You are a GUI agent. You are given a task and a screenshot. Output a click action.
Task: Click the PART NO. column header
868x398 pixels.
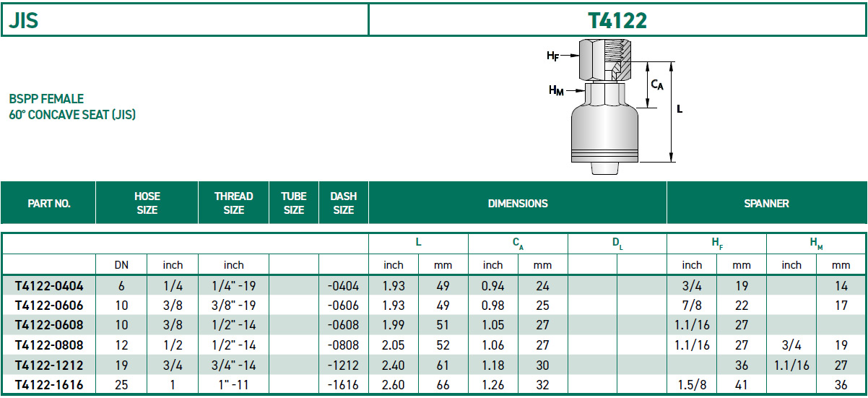[49, 204]
